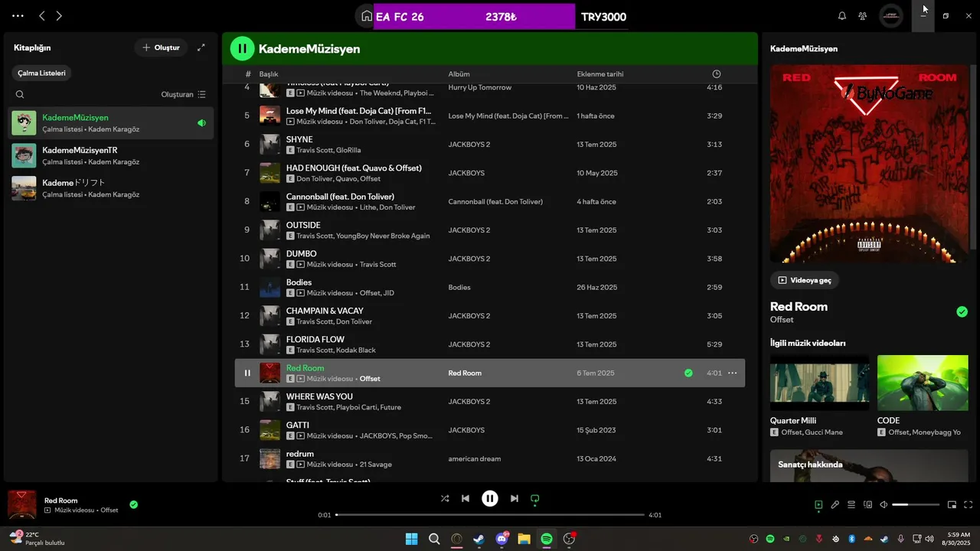Screen dimensions: 980x551
Task: Toggle saved checkmark in now playing bar
Action: pyautogui.click(x=134, y=504)
